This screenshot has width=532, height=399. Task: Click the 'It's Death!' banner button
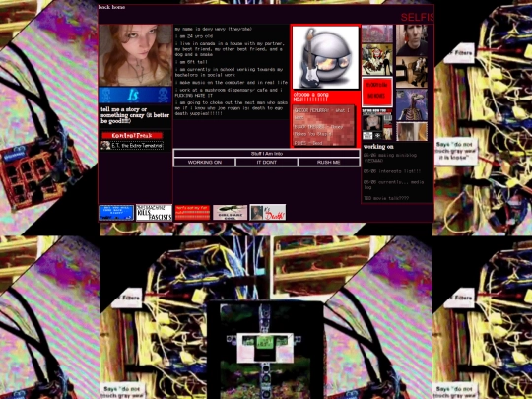click(268, 213)
